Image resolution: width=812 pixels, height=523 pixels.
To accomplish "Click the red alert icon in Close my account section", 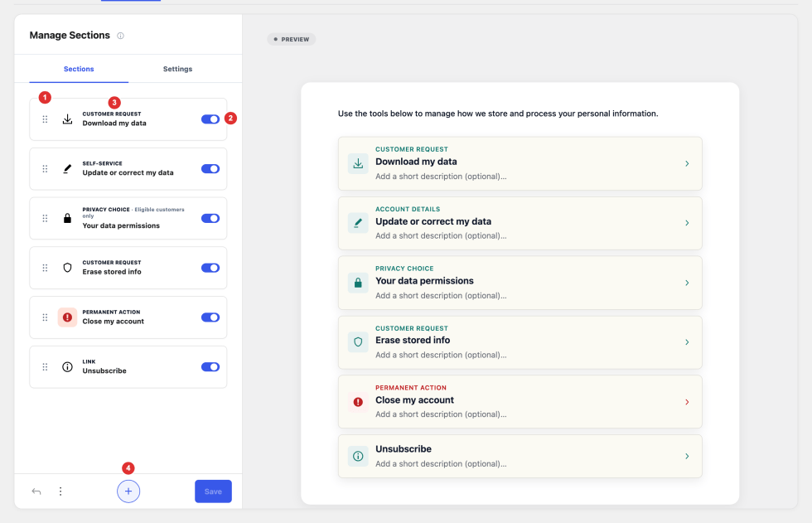I will (x=67, y=317).
